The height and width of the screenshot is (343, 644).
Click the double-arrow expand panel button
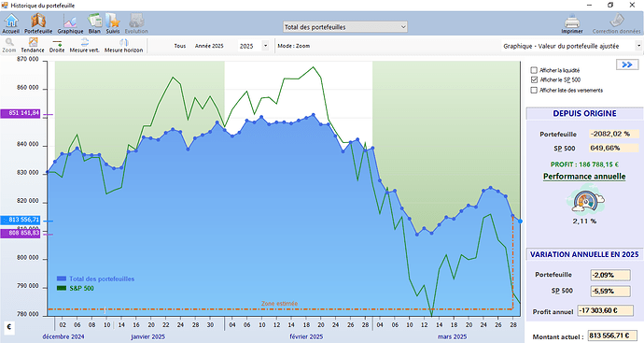627,64
